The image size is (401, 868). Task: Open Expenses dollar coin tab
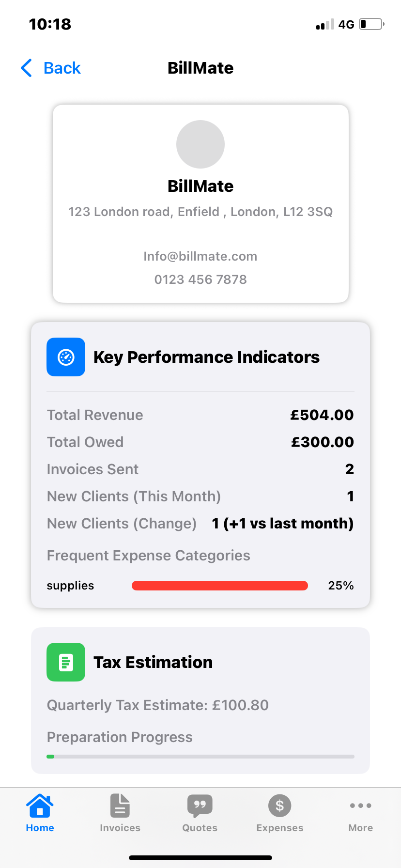point(279,806)
